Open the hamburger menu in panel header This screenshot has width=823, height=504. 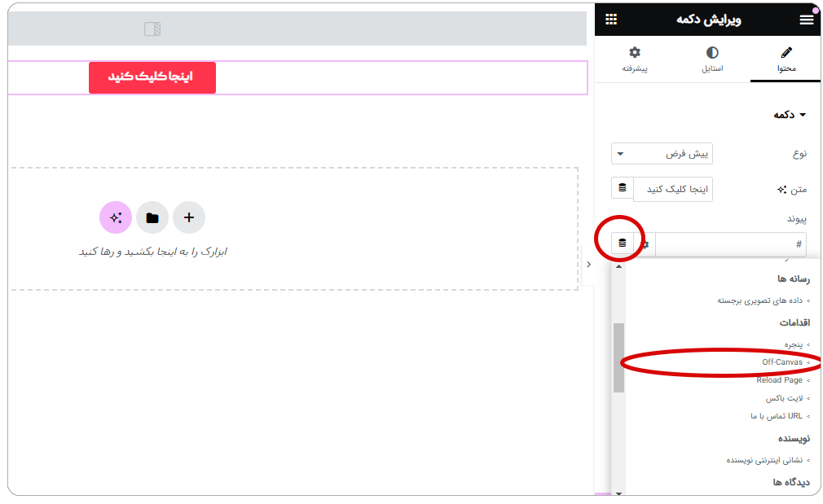click(806, 20)
